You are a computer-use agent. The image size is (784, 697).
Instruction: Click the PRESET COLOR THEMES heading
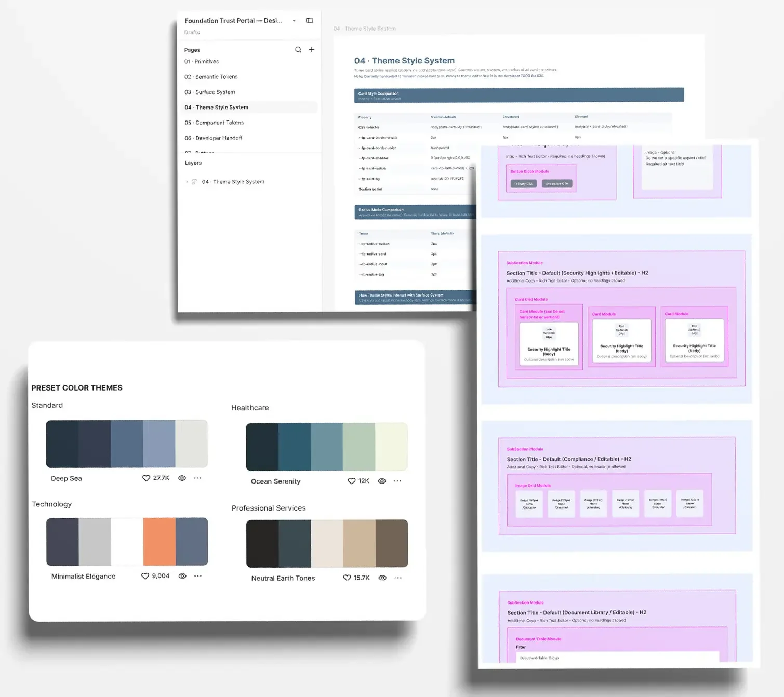pos(77,388)
